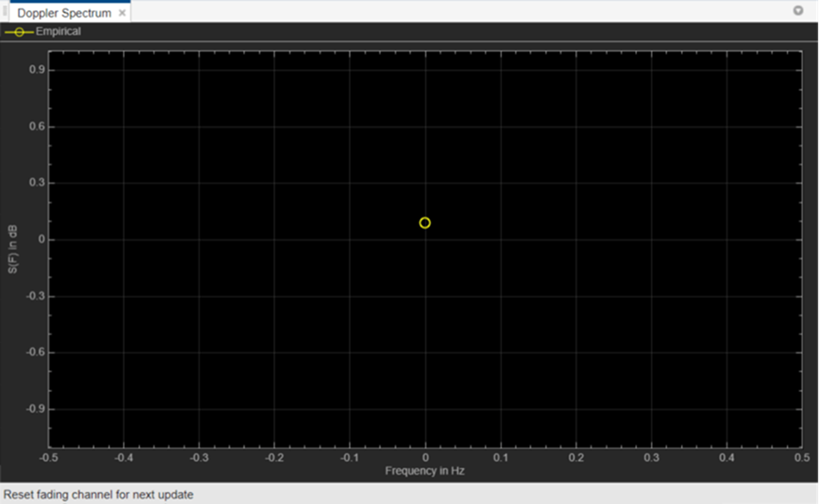Select the yellow data point in the plot

pyautogui.click(x=424, y=222)
